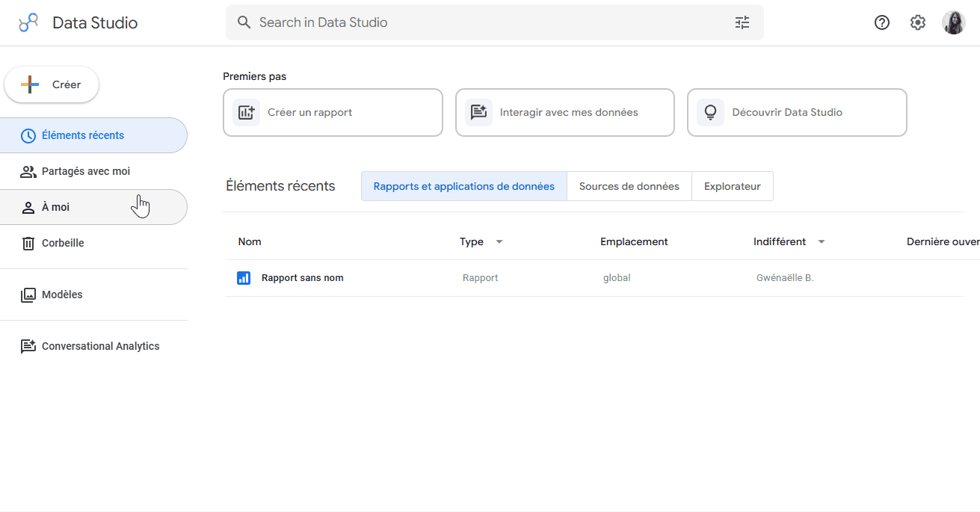
Task: Open À moi in sidebar
Action: click(93, 207)
